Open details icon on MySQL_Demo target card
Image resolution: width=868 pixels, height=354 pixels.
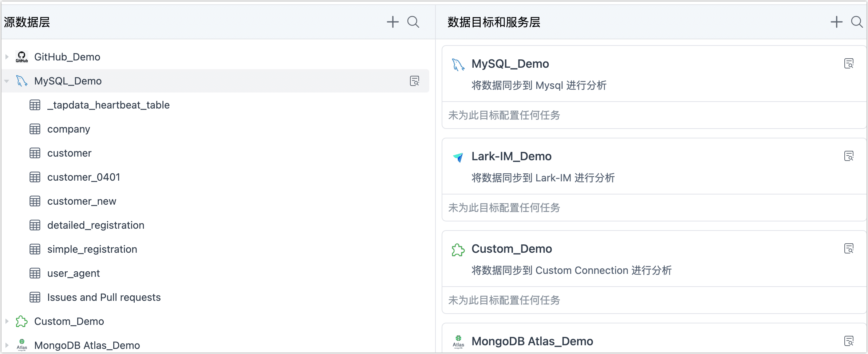coord(849,64)
